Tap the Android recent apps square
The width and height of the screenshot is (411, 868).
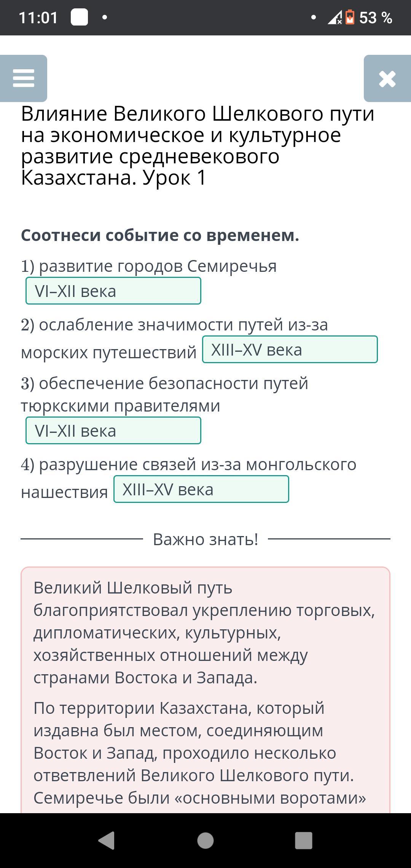pos(304,840)
